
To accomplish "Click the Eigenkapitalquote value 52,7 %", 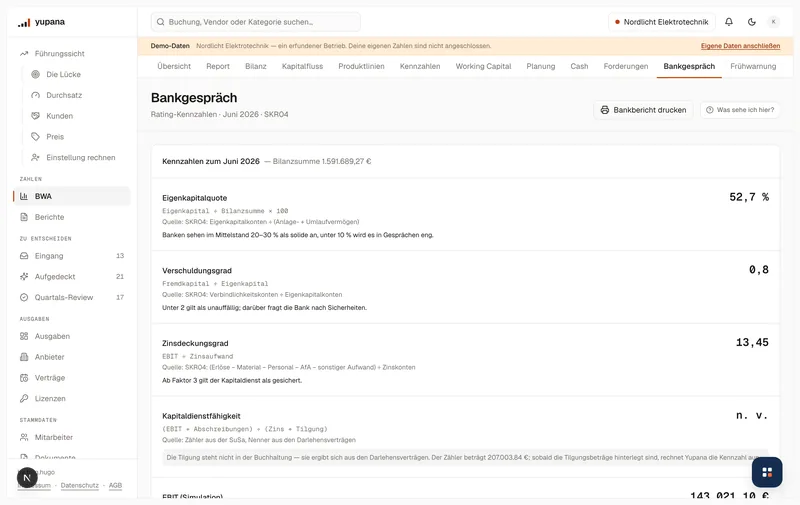I will [x=748, y=197].
